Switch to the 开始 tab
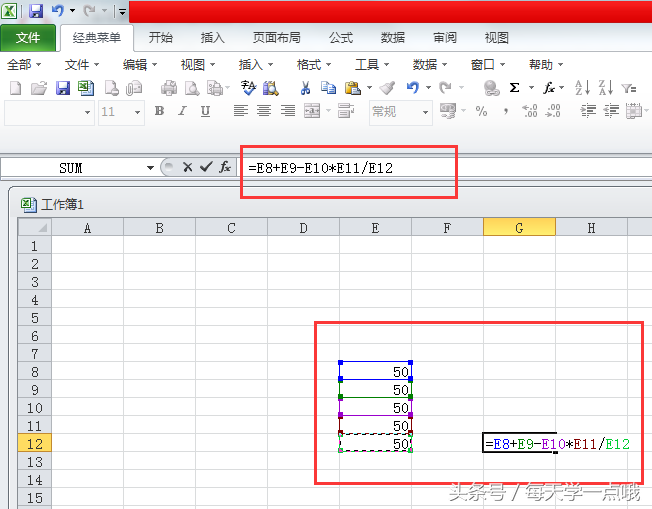The width and height of the screenshot is (652, 509). [161, 38]
